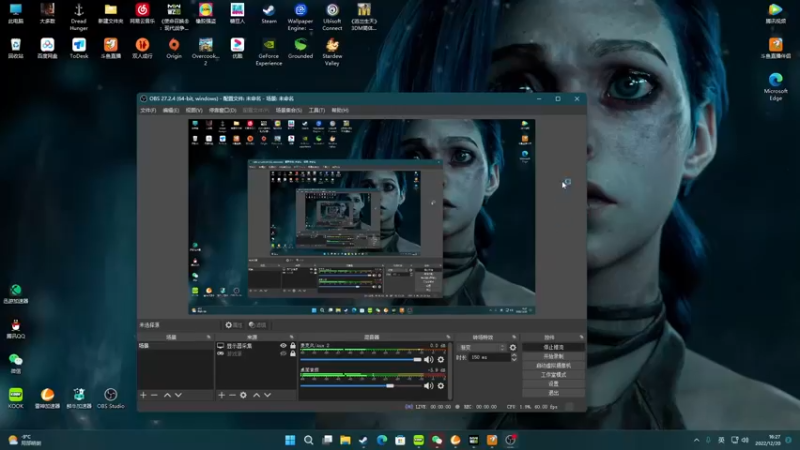The width and height of the screenshot is (800, 450).
Task: Open desktop audio settings gear
Action: 441,386
